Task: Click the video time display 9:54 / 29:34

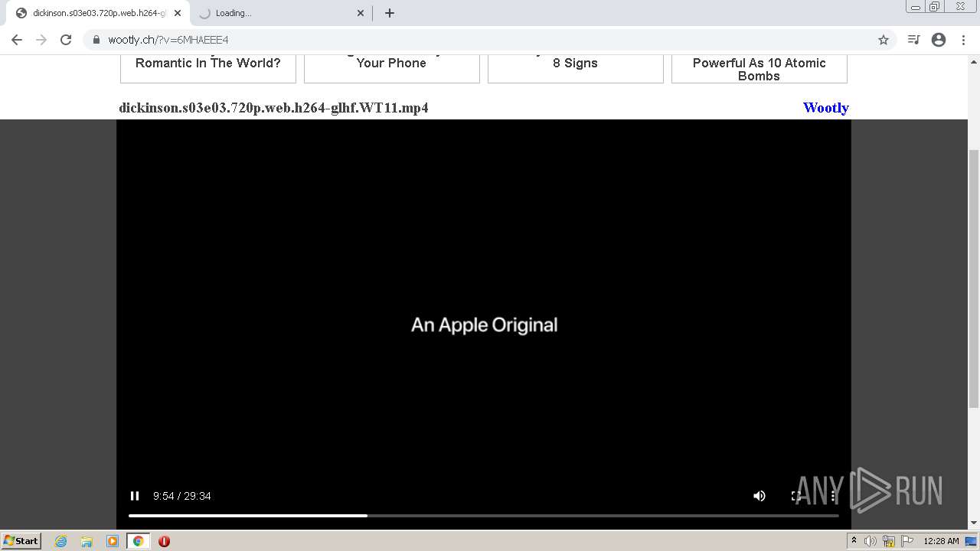Action: (181, 496)
